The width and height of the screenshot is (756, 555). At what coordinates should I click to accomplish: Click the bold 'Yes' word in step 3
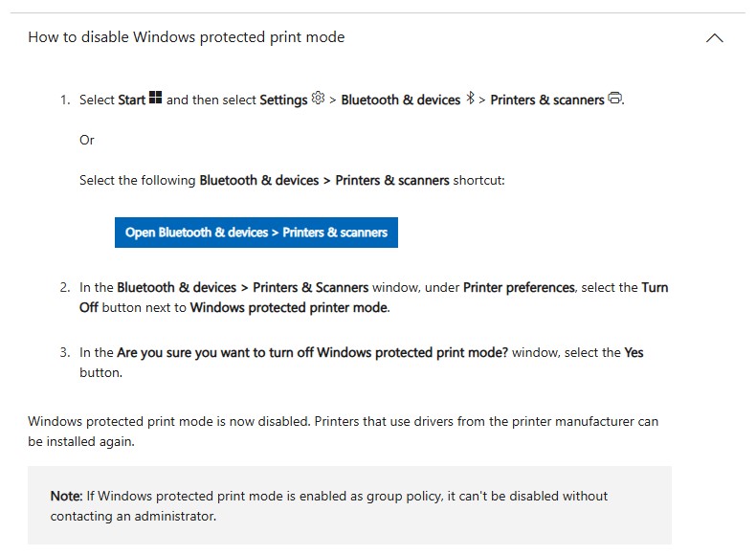click(x=634, y=352)
